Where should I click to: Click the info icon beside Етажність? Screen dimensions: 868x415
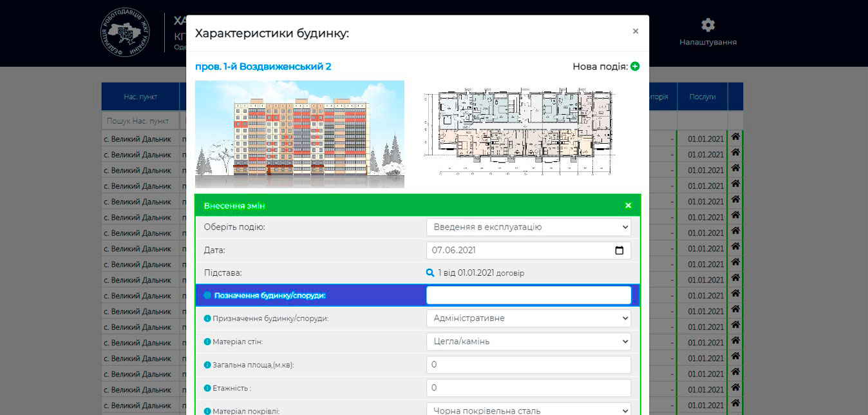coord(207,388)
